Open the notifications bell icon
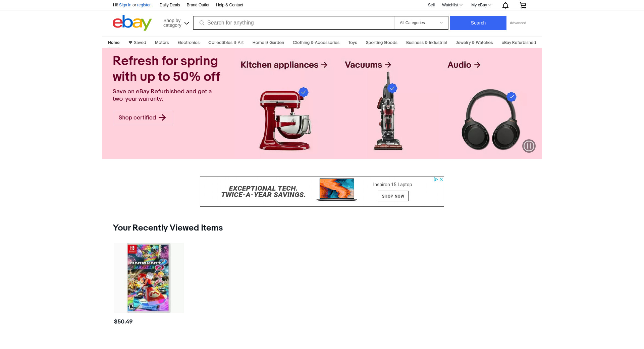The image size is (644, 349). pyautogui.click(x=505, y=5)
